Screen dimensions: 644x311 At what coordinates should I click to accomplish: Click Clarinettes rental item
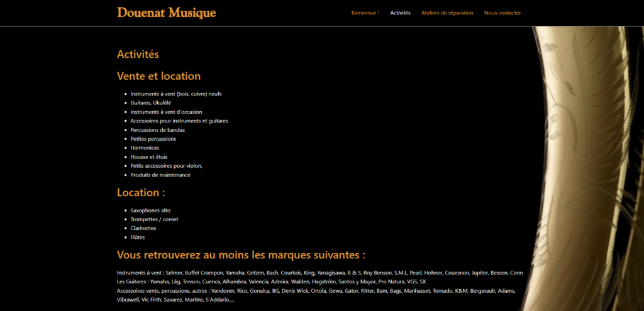(x=143, y=228)
